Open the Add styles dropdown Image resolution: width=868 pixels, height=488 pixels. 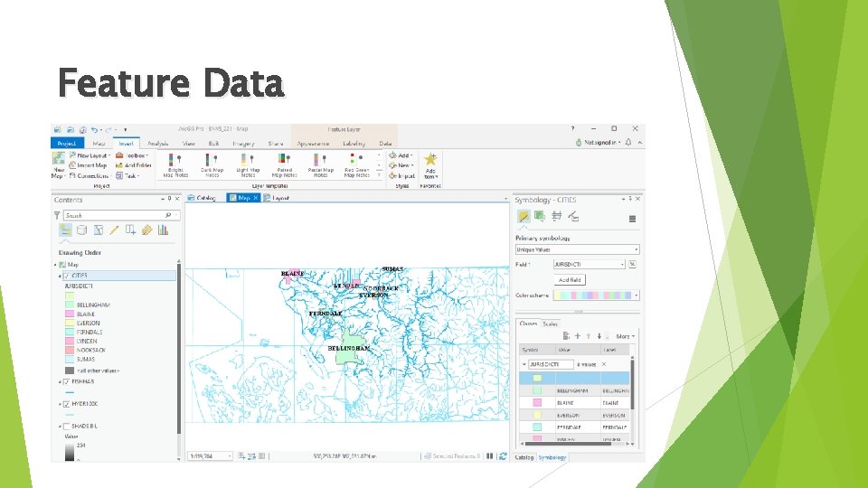(x=401, y=155)
